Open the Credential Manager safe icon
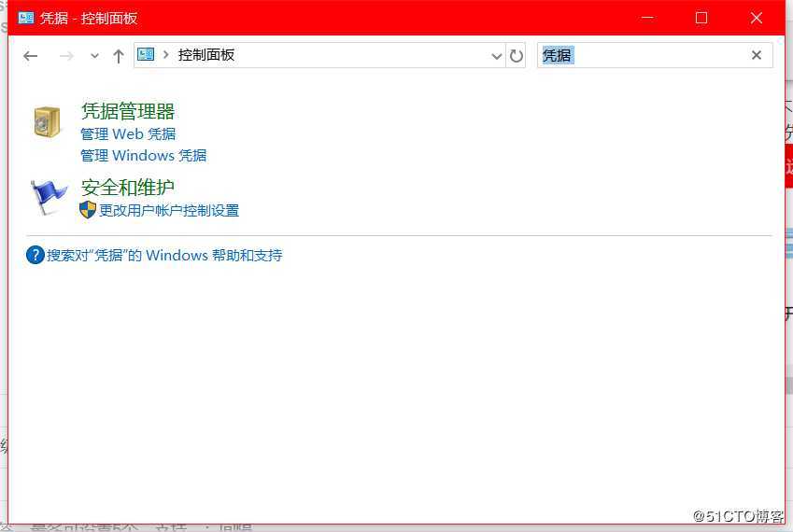 coord(47,121)
